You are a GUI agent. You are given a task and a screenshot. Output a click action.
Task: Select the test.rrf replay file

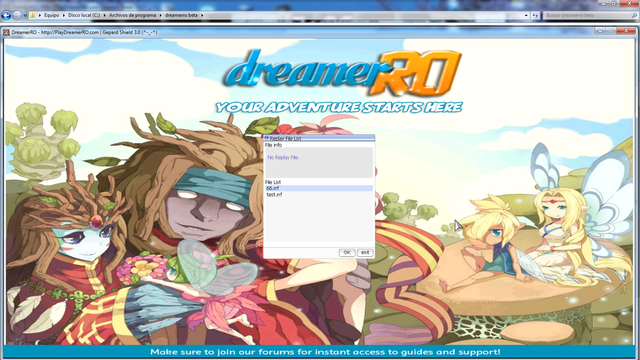[x=319, y=195]
